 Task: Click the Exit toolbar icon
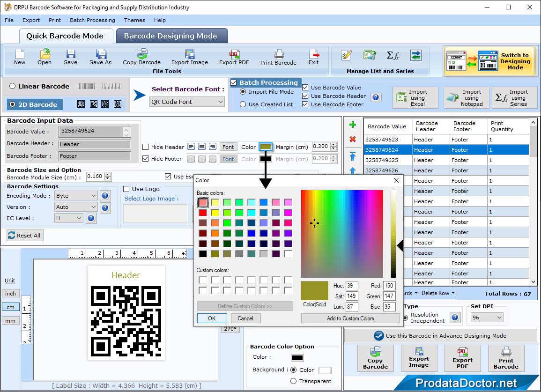(x=314, y=57)
